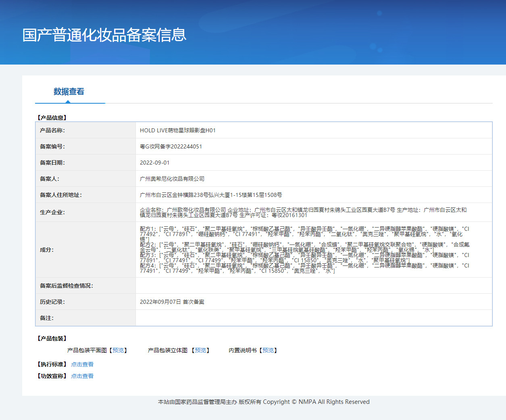506x420 pixels.
Task: Preview the 产品包装平面图 link
Action: point(119,350)
